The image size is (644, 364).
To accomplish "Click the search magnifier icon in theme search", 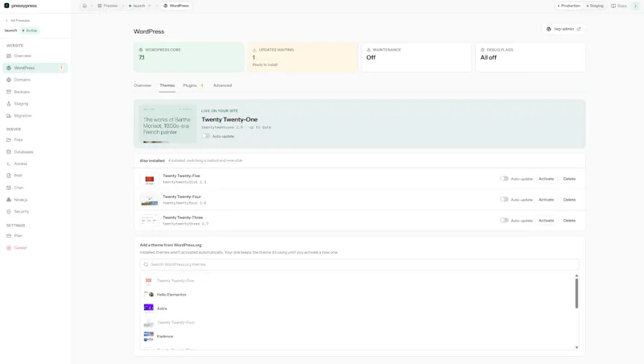I will (146, 265).
